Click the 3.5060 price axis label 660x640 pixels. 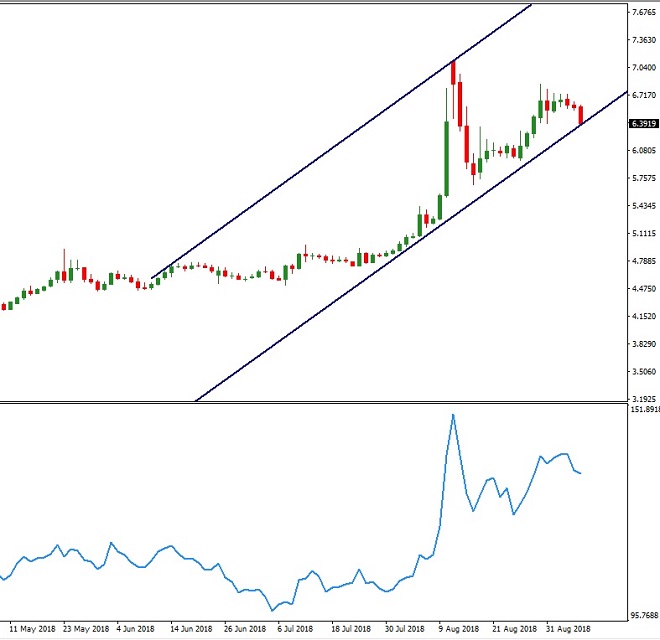point(644,371)
